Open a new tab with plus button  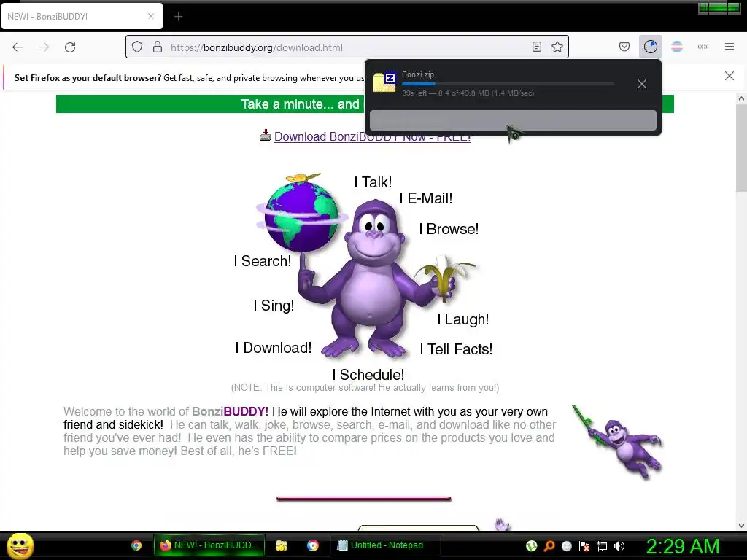tap(178, 17)
